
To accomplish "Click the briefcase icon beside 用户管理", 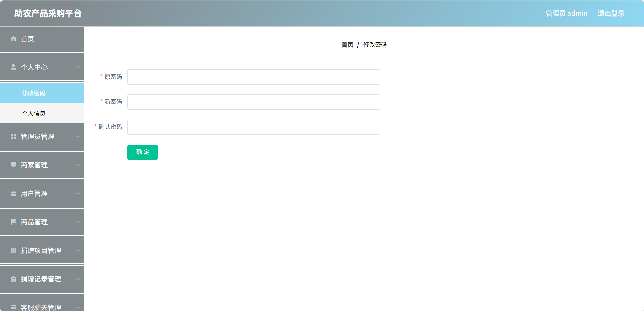I will pos(13,193).
